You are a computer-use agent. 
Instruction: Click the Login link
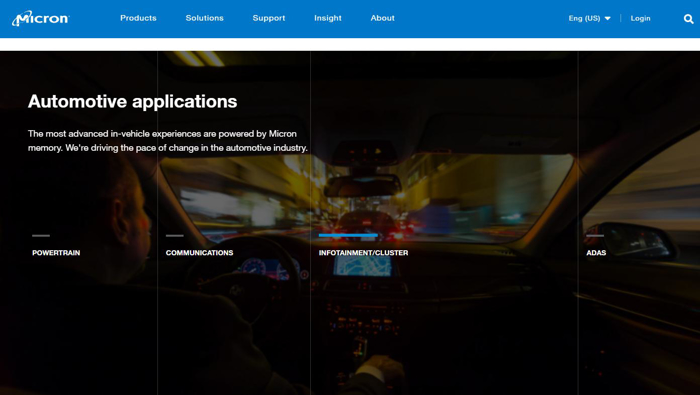pos(640,18)
